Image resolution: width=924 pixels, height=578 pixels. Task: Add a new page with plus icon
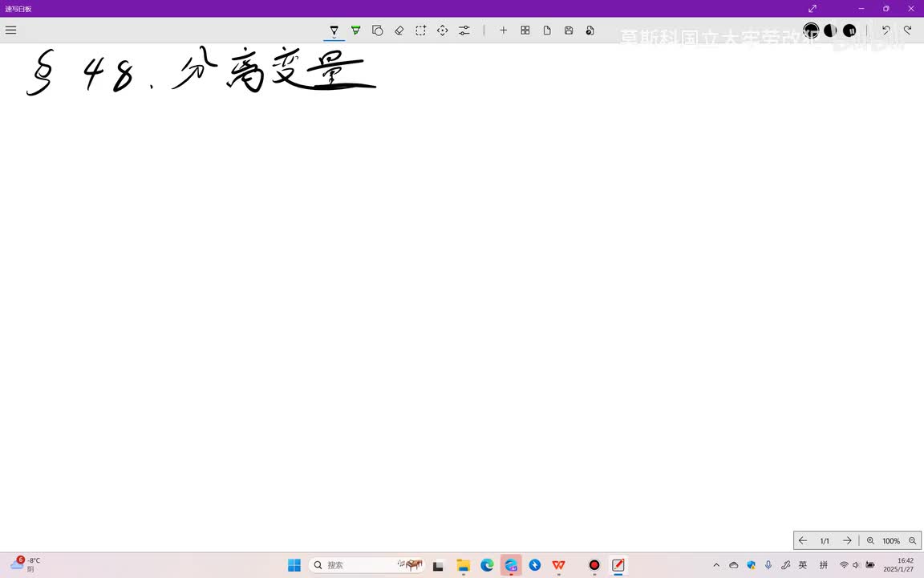(x=503, y=30)
